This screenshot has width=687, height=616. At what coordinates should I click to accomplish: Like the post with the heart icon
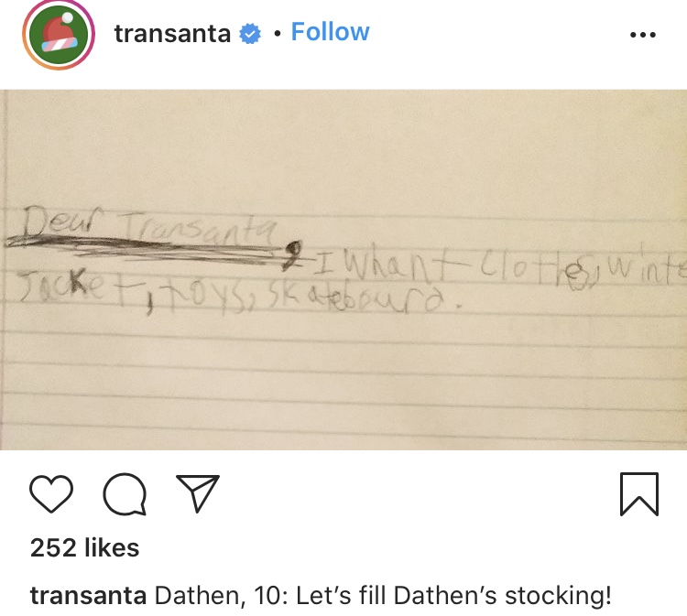point(51,493)
